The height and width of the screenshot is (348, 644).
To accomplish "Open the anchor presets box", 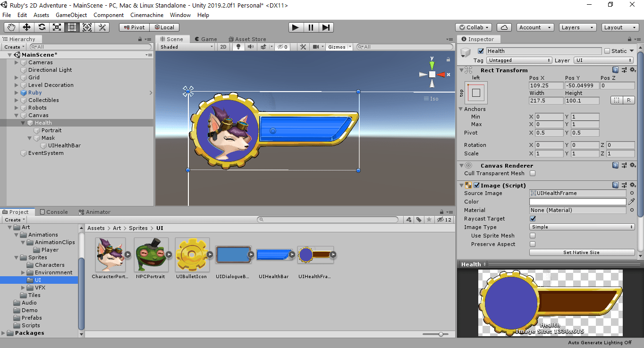I will pyautogui.click(x=476, y=93).
